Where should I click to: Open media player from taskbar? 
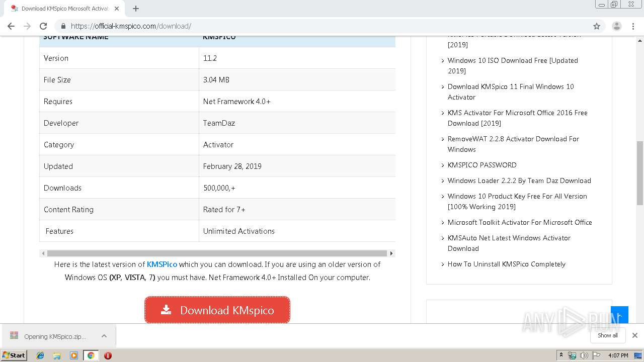coord(74,355)
